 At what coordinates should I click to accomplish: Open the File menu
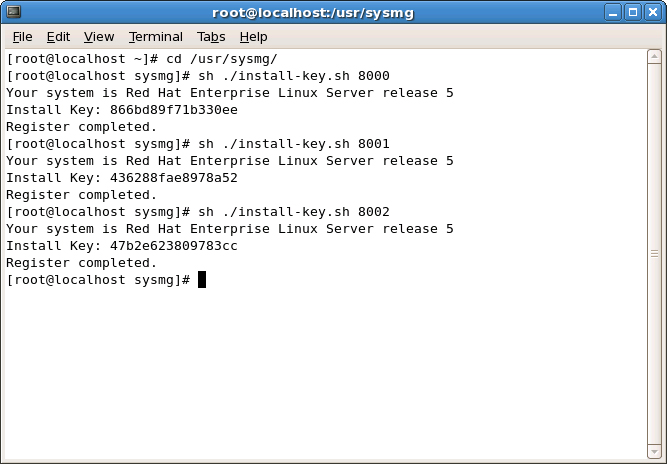[23, 37]
